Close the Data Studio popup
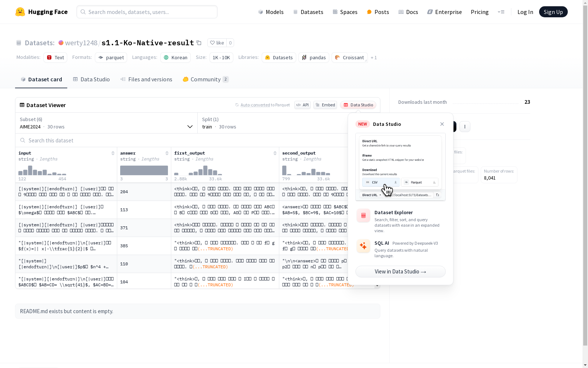 (442, 124)
